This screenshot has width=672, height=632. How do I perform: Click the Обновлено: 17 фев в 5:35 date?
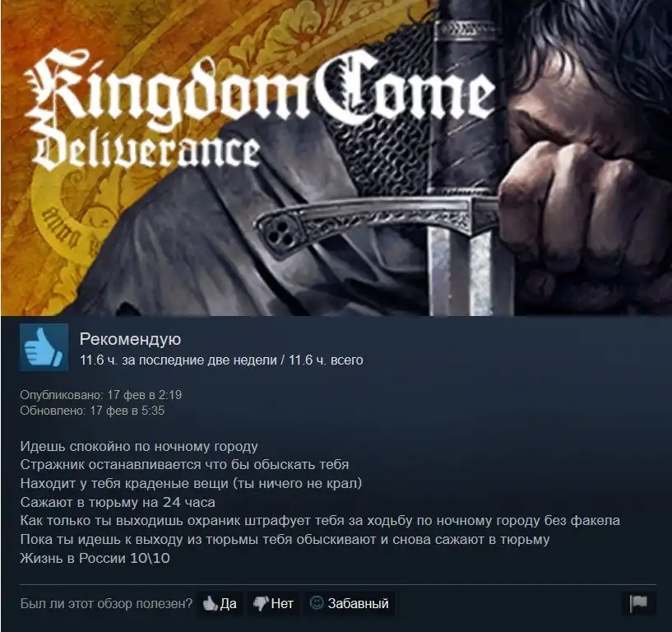pos(93,411)
